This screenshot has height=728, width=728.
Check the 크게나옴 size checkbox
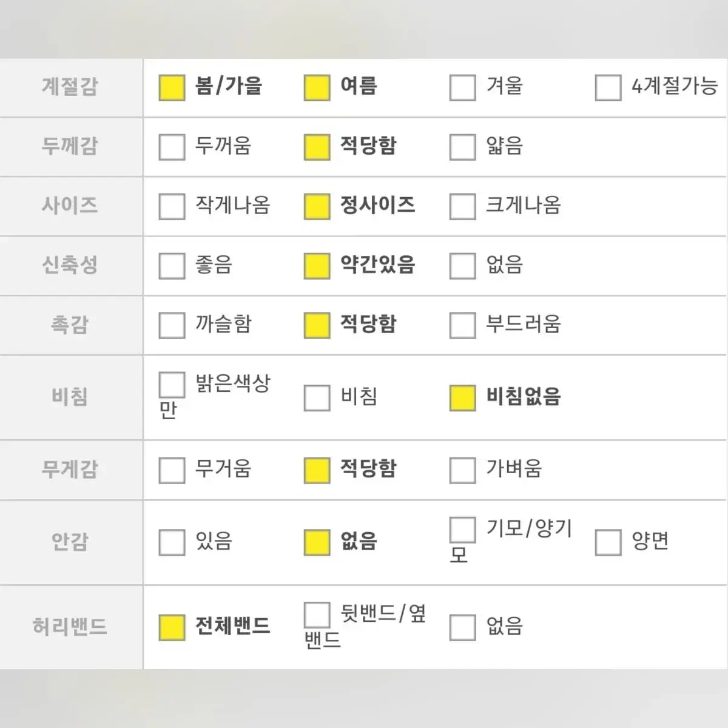(462, 206)
